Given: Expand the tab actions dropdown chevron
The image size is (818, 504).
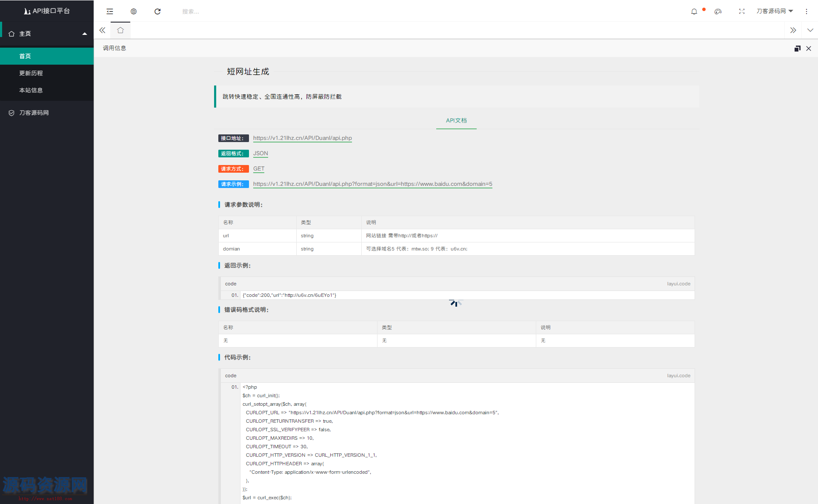Looking at the screenshot, I should 810,30.
